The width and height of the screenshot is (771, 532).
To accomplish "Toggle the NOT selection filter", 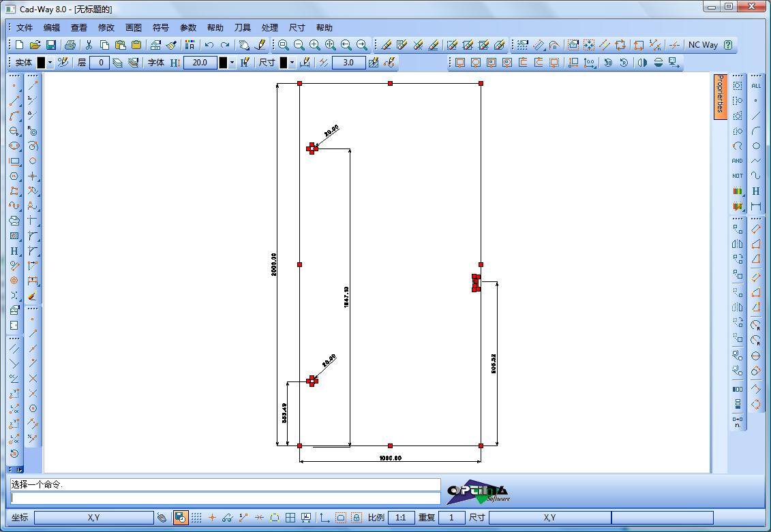I will [737, 176].
